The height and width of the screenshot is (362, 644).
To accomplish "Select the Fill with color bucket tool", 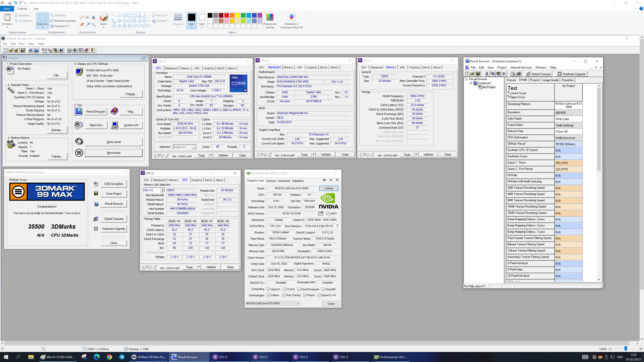I will (88, 17).
